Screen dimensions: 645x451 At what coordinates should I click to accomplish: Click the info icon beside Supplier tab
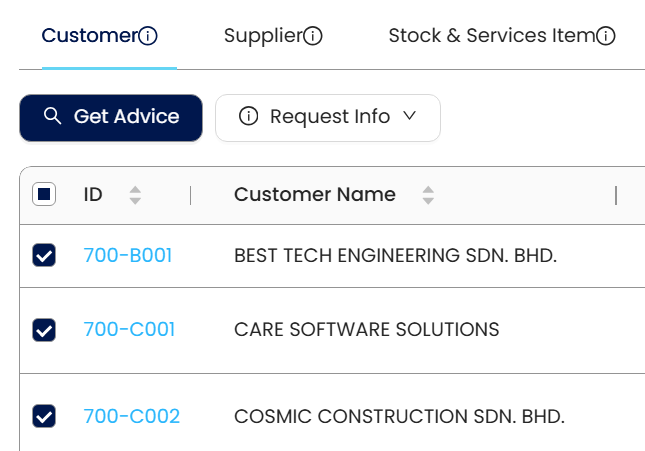tap(313, 37)
